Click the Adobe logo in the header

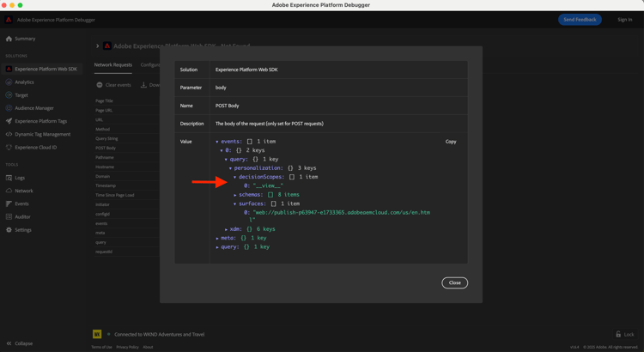click(9, 20)
